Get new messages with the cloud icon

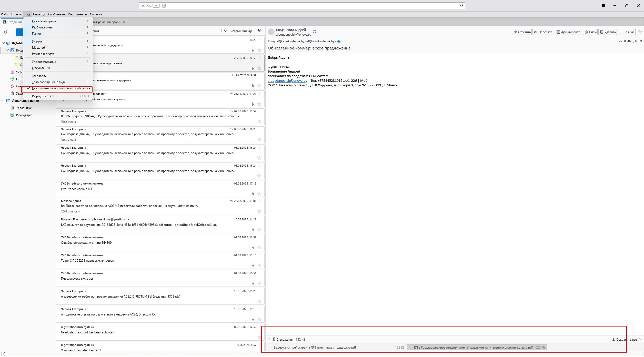6,32
